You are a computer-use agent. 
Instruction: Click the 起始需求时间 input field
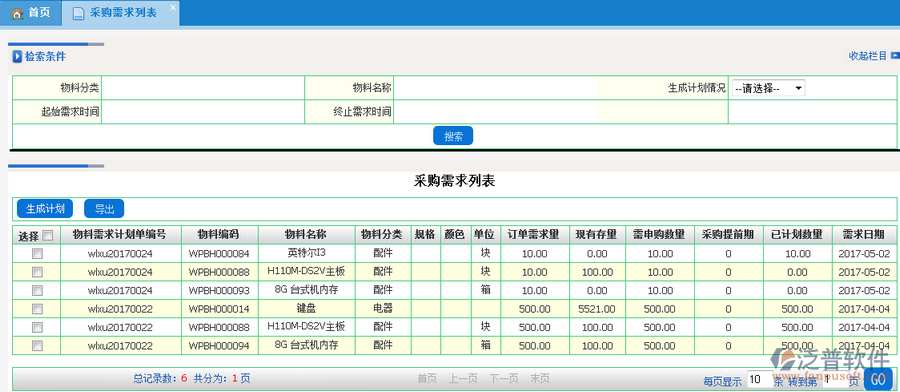coord(203,112)
